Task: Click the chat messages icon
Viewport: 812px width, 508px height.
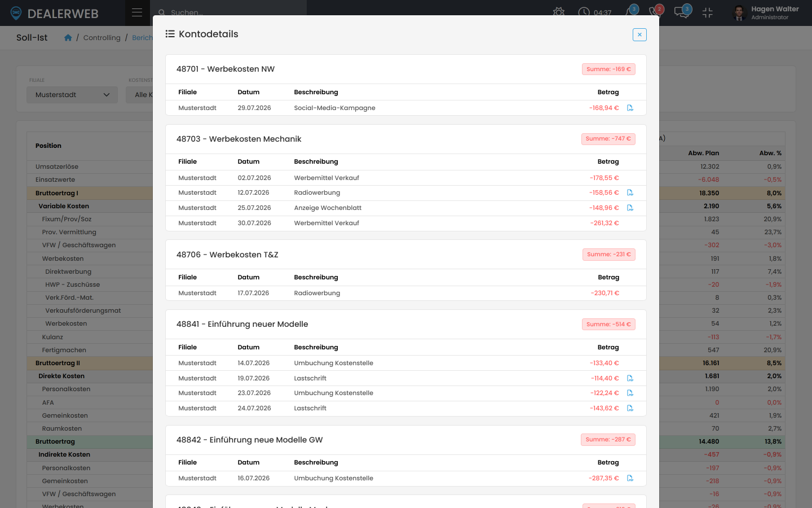Action: click(x=682, y=12)
